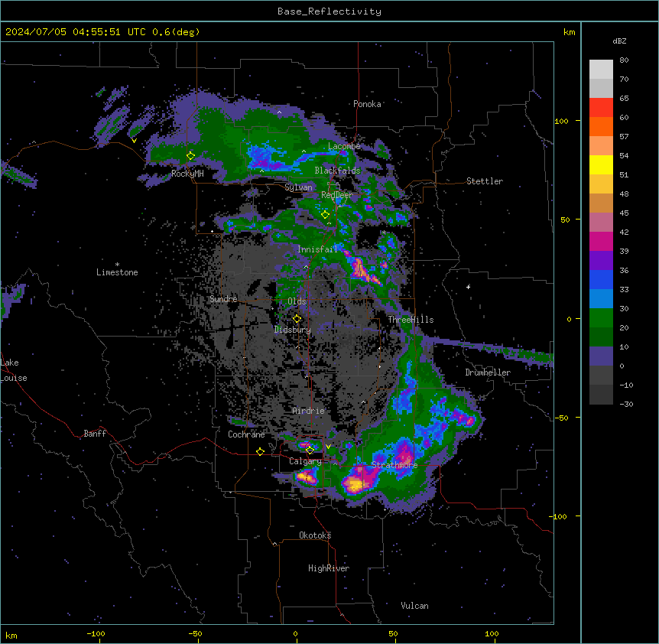Click the Lake Louise label

coord(14,370)
